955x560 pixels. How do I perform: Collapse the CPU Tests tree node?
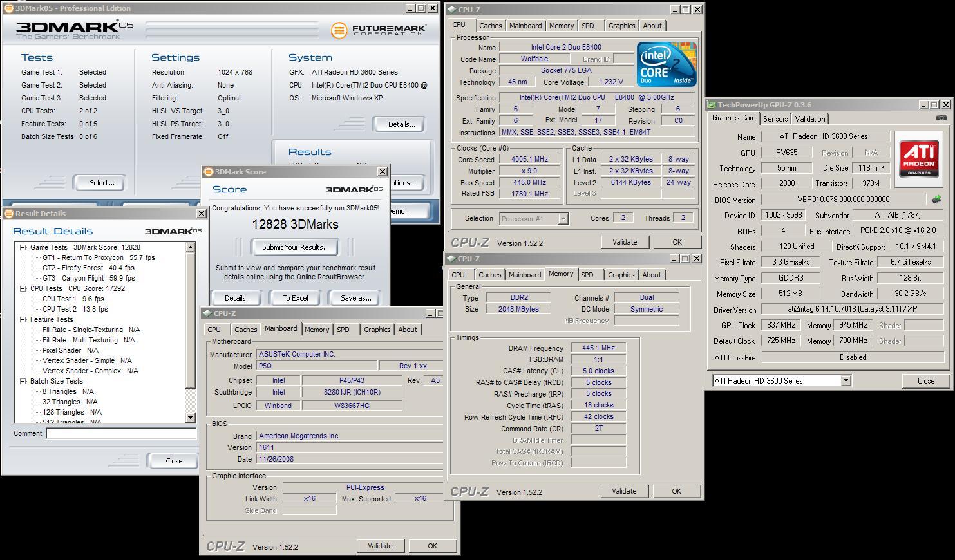(23, 288)
